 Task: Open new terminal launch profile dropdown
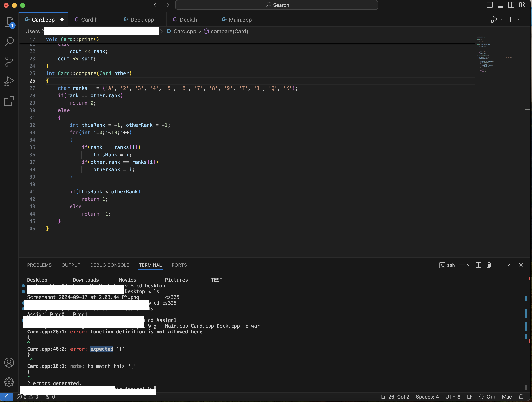[469, 265]
